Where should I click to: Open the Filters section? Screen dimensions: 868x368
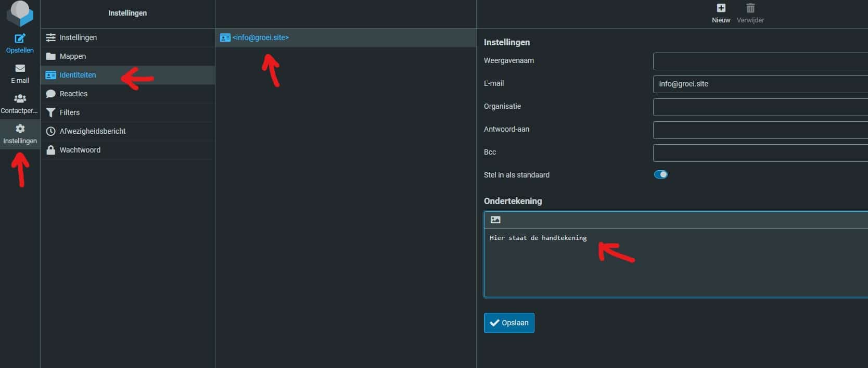click(x=70, y=112)
